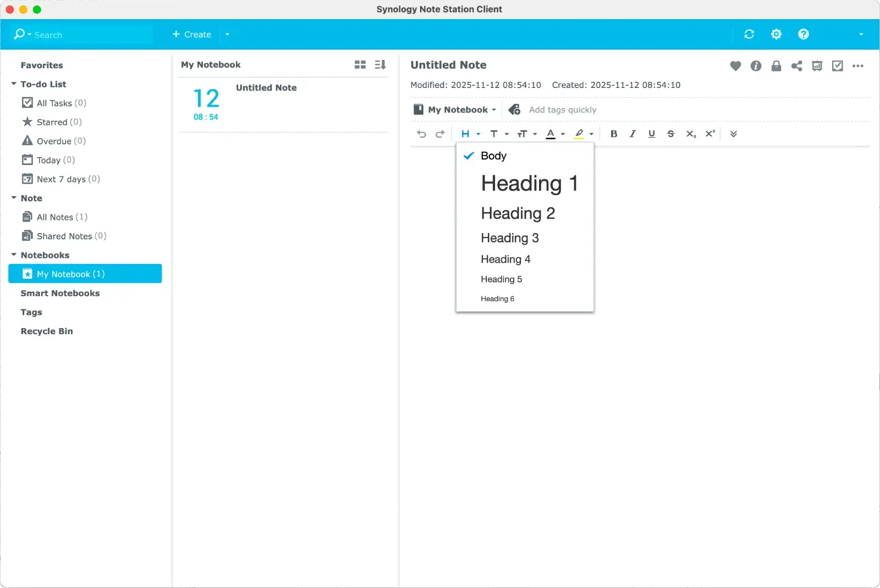Click the Create button
The width and height of the screenshot is (880, 588).
tap(192, 35)
